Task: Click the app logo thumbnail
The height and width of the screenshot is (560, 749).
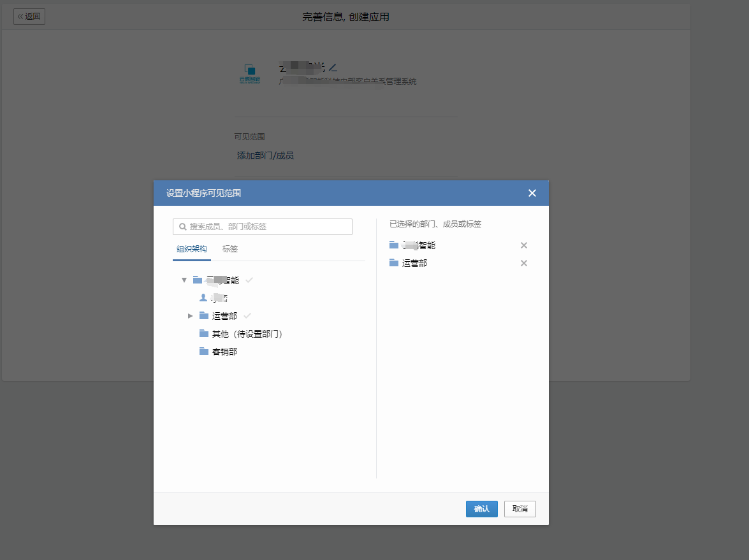Action: pyautogui.click(x=250, y=74)
